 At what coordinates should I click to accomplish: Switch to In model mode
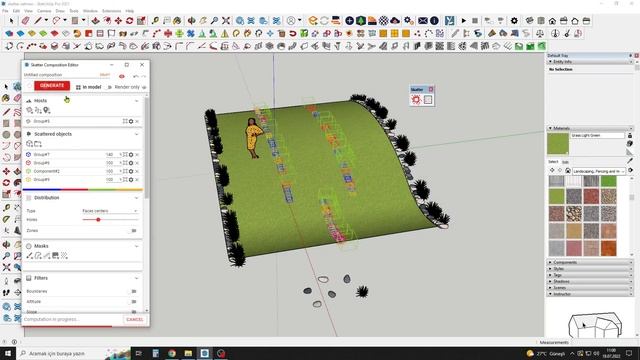tap(89, 87)
